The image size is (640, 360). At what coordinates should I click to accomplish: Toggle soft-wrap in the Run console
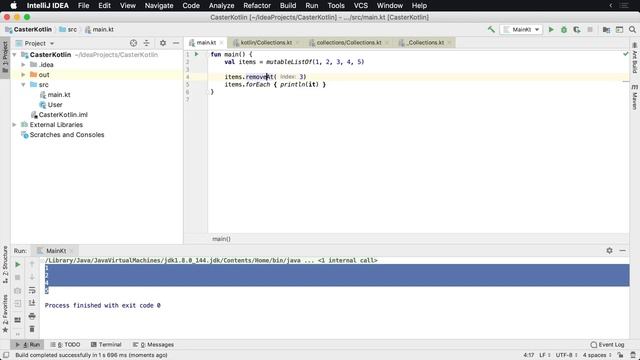point(32,290)
